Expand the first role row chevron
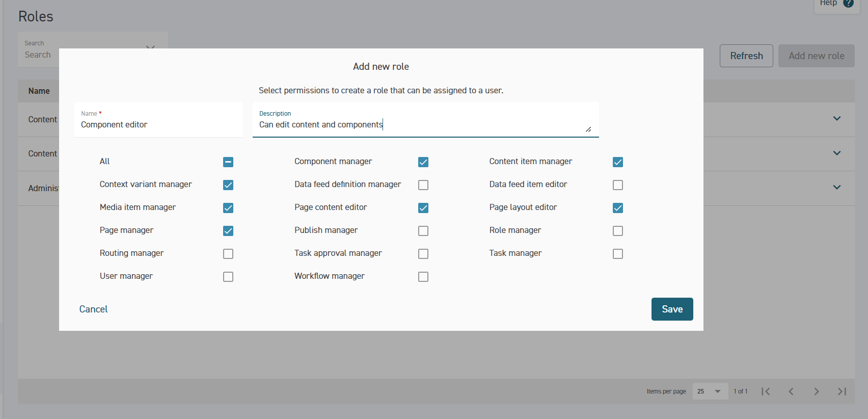 point(836,119)
